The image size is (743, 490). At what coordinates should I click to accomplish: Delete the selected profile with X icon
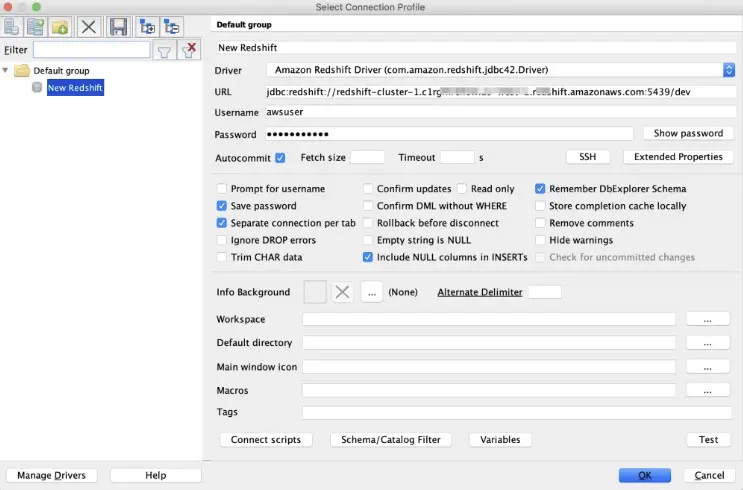89,27
